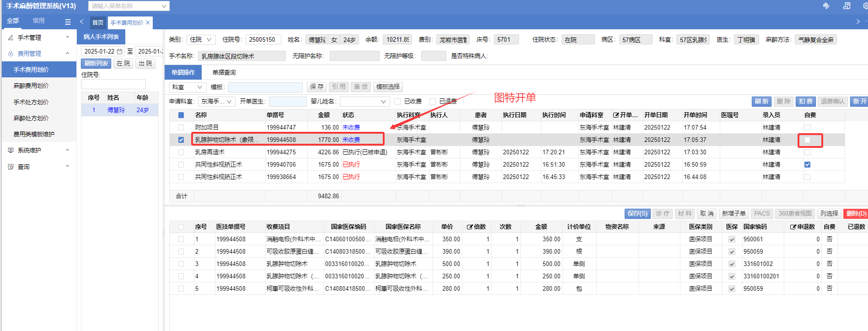Viewport: 868px width, 331px height.
Task: Toggle select-all checkbox in order list header
Action: tap(181, 115)
